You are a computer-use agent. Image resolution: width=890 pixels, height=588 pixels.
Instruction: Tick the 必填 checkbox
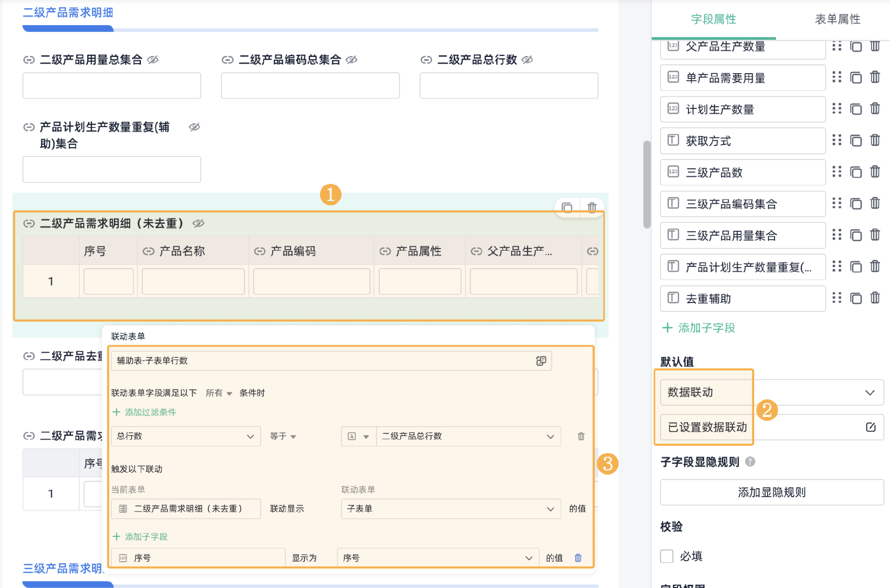pyautogui.click(x=667, y=556)
